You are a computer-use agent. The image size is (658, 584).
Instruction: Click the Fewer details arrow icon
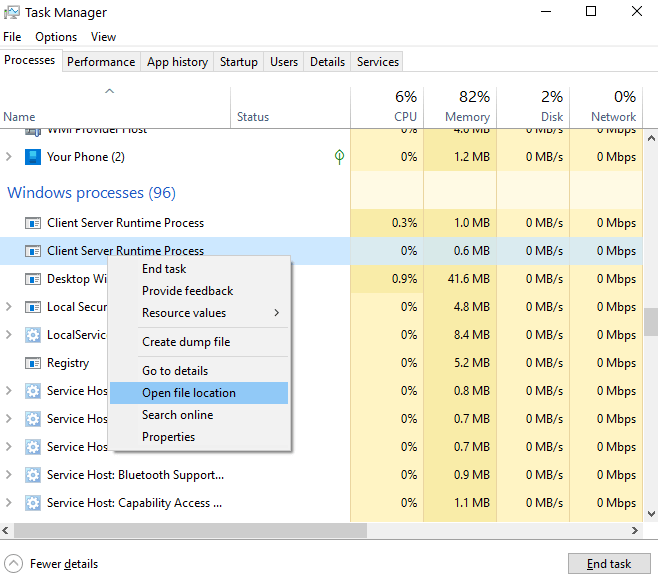click(x=14, y=564)
